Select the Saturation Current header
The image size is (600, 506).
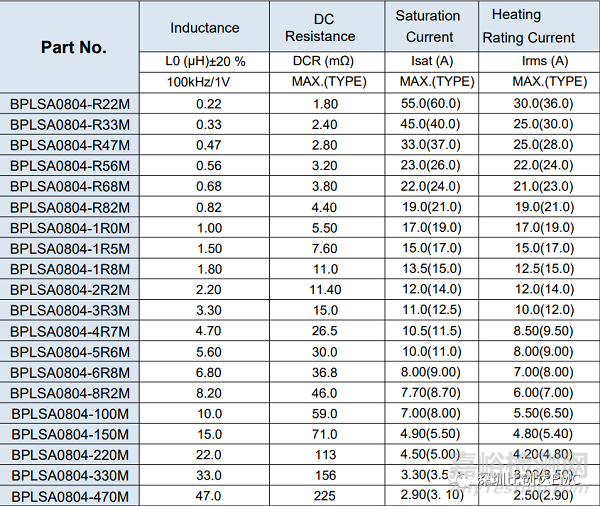click(428, 27)
